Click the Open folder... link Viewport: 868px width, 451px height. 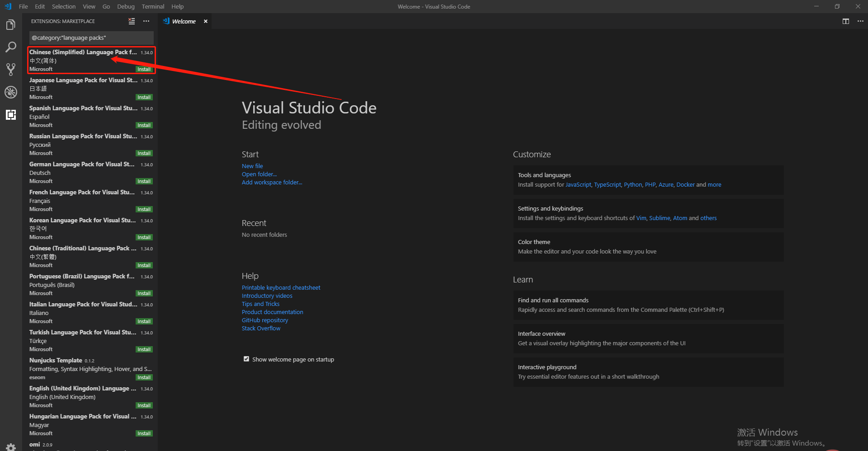coord(259,174)
